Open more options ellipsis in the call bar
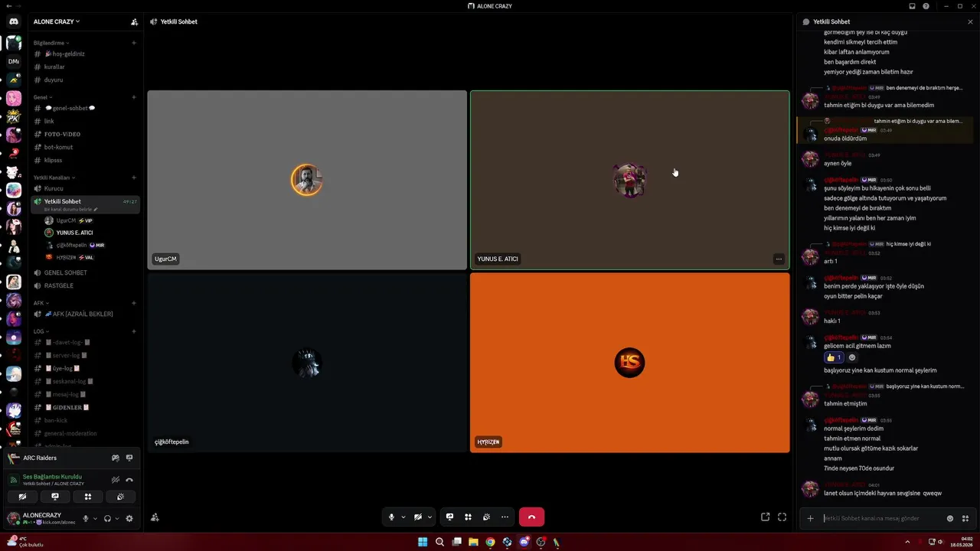The width and height of the screenshot is (980, 551). click(505, 517)
